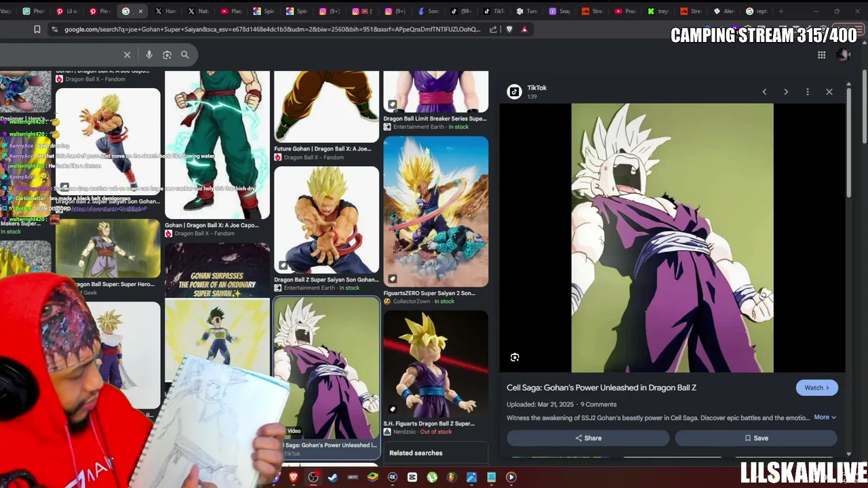Open FL Studio from the taskbar
Image resolution: width=868 pixels, height=488 pixels.
point(452,477)
